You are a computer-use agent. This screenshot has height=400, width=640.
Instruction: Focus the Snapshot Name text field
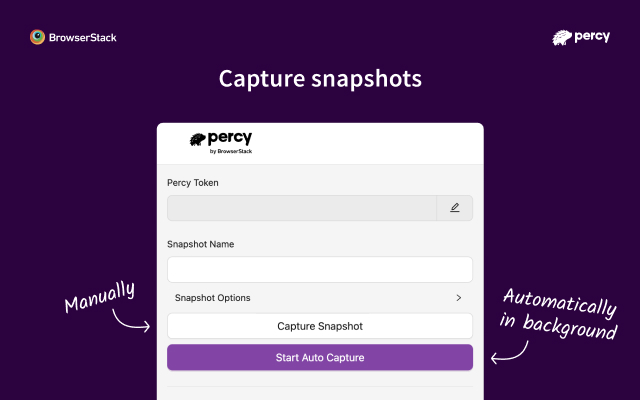click(x=319, y=270)
